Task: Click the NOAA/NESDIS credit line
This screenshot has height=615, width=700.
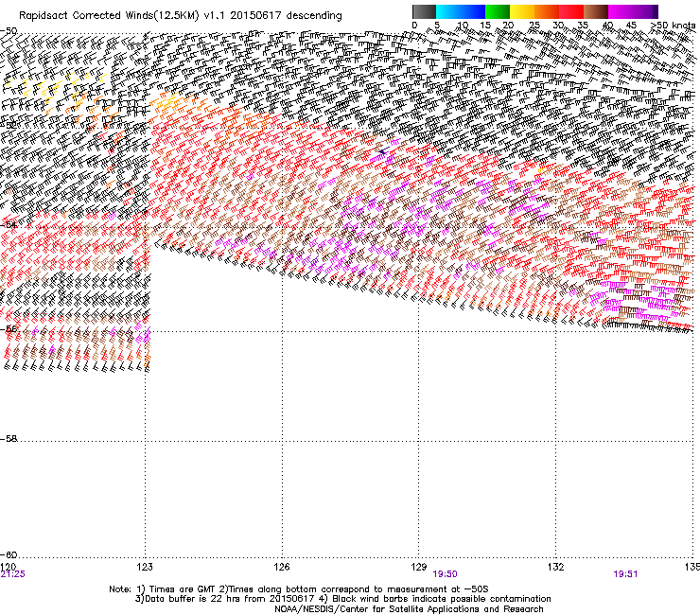Action: pyautogui.click(x=409, y=609)
